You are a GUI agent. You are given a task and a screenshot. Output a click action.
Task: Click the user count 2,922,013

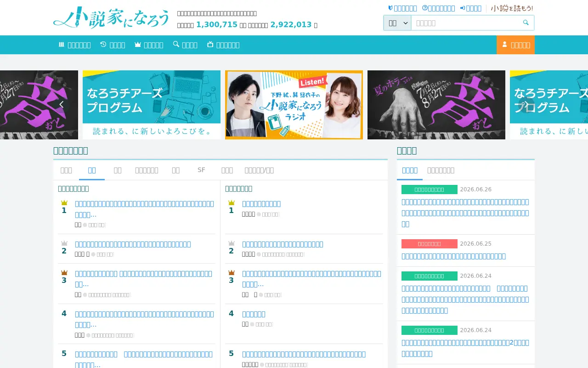tap(291, 25)
